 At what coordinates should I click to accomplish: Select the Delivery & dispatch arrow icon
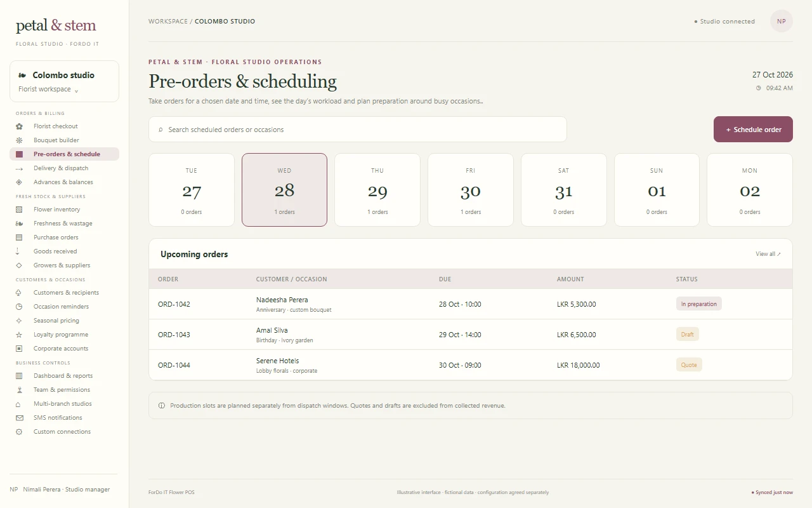coord(19,168)
